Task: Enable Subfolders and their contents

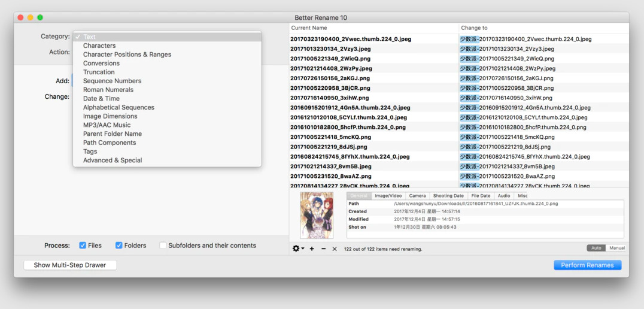Action: pyautogui.click(x=163, y=246)
